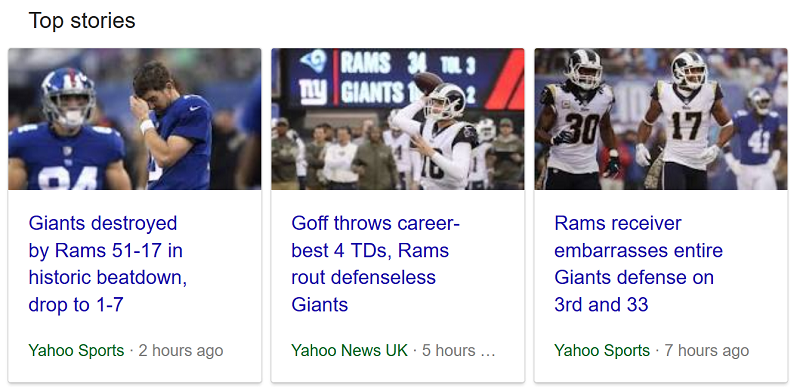Viewport: 800px width, 390px height.
Task: Open the thumbnail of the Rams quarterback throwing
Action: (x=397, y=119)
